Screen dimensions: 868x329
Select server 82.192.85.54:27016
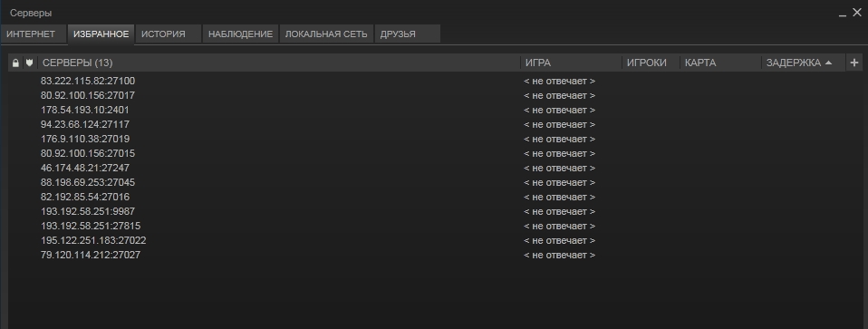84,197
